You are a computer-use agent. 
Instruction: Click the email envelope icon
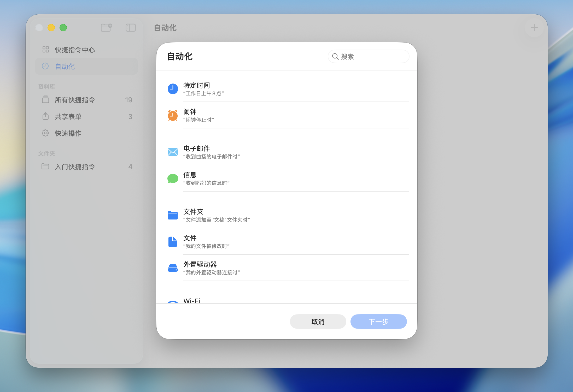pyautogui.click(x=173, y=152)
